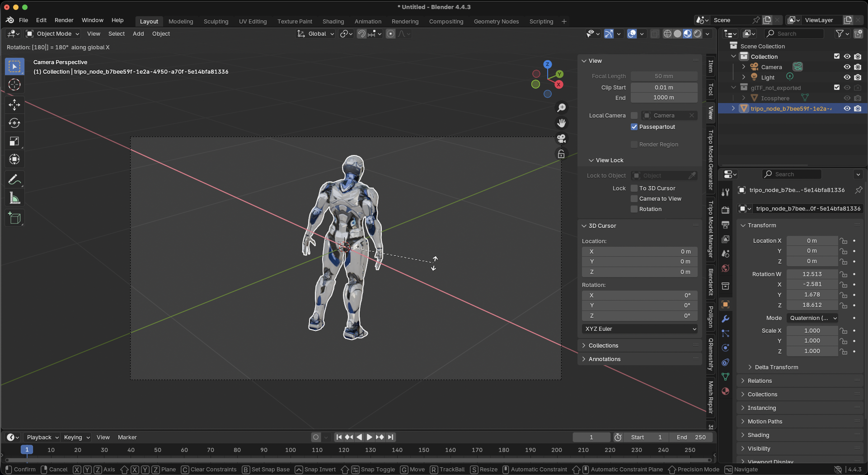Open the XYZ Euler rotation mode dropdown

pyautogui.click(x=640, y=329)
